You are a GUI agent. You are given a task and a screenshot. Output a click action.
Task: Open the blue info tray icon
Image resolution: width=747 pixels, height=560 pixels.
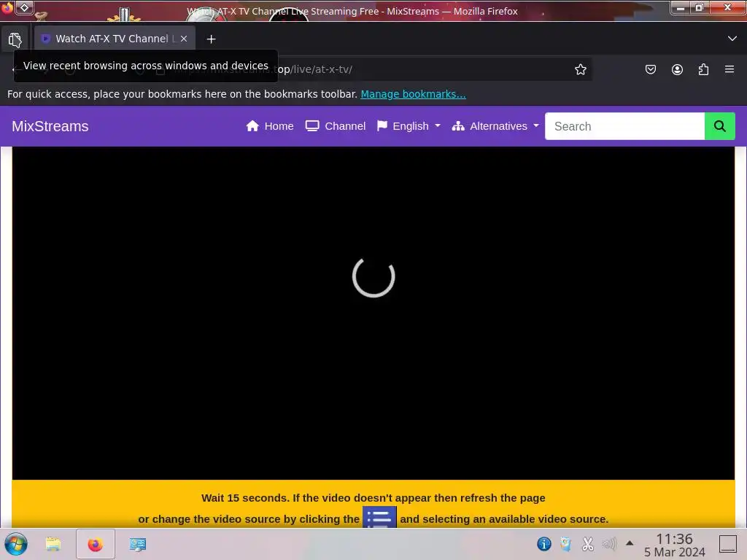(x=543, y=544)
